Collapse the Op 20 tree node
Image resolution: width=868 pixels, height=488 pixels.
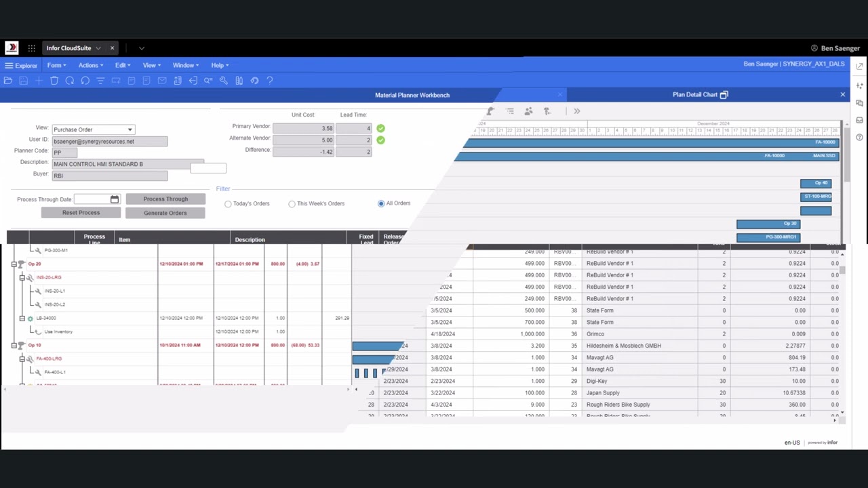(14, 264)
